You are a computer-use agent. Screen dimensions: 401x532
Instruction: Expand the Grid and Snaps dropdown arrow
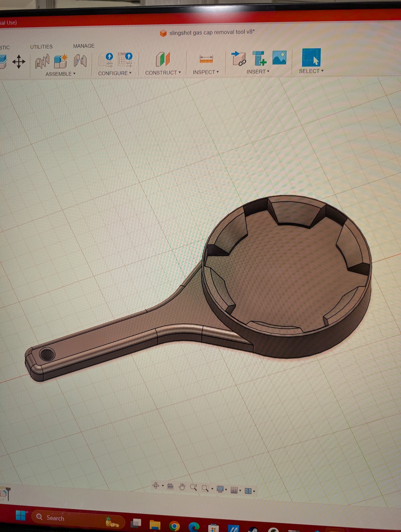(x=240, y=490)
